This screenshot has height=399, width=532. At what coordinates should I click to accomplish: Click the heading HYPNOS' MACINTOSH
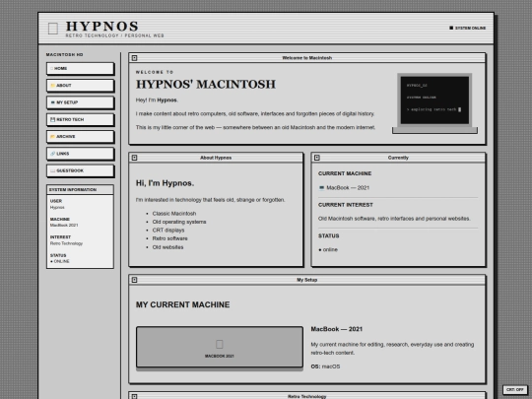[x=206, y=84]
